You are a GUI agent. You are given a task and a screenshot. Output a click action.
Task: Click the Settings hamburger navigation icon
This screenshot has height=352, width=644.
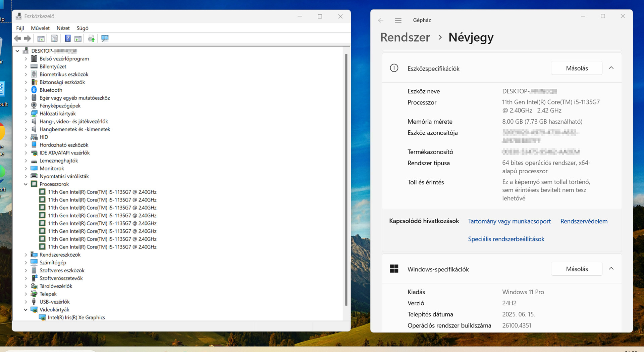[398, 20]
